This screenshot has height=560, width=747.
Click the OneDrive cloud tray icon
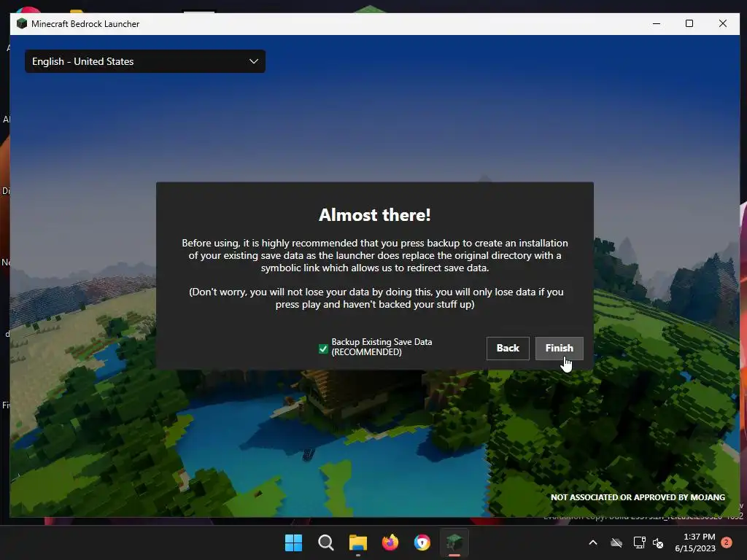point(616,542)
